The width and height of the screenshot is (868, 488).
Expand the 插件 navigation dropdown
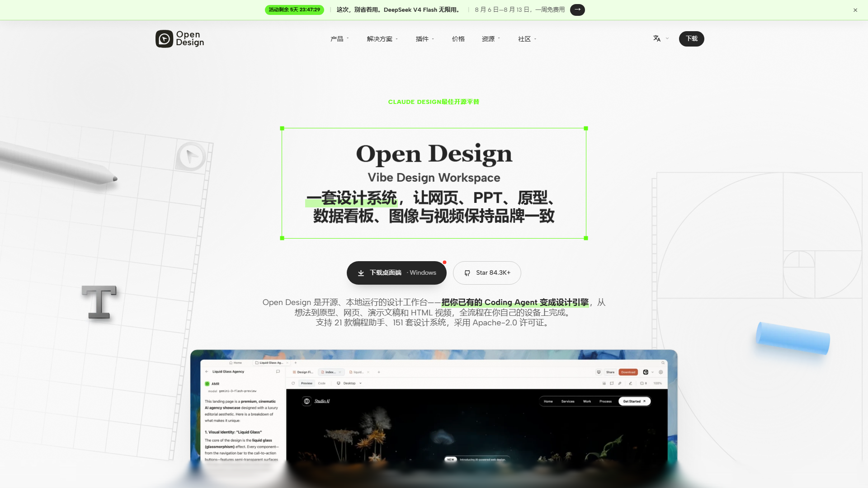(x=425, y=39)
